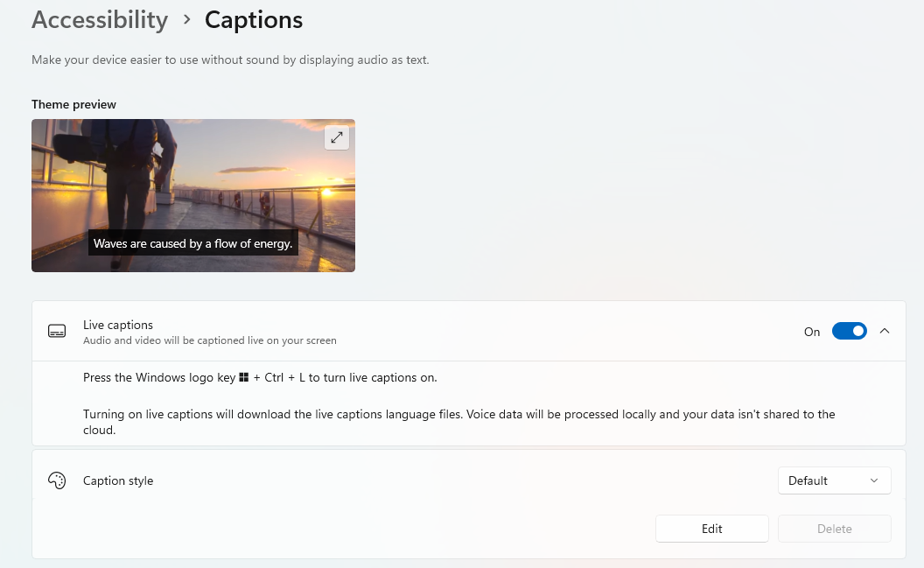Click the Live captions subtitle icon

[x=57, y=332]
